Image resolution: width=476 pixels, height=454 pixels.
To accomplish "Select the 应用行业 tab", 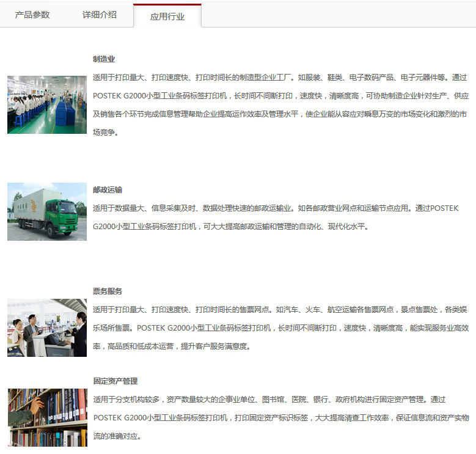I will 167,16.
